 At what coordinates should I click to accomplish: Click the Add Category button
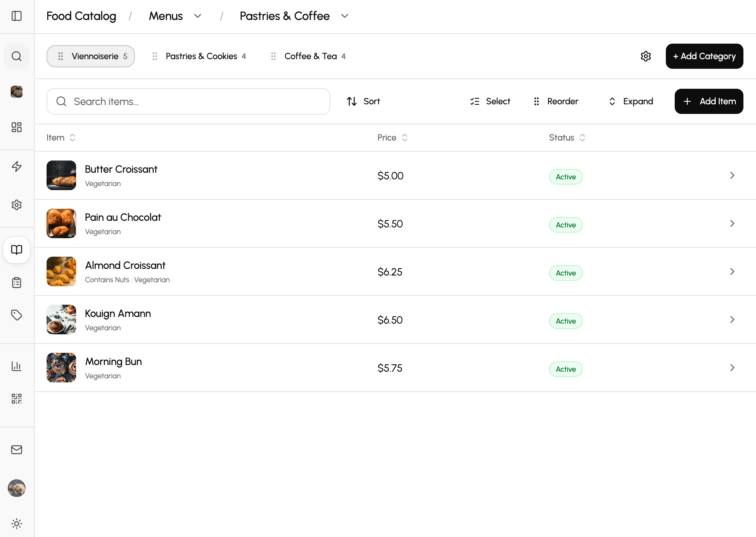[704, 56]
